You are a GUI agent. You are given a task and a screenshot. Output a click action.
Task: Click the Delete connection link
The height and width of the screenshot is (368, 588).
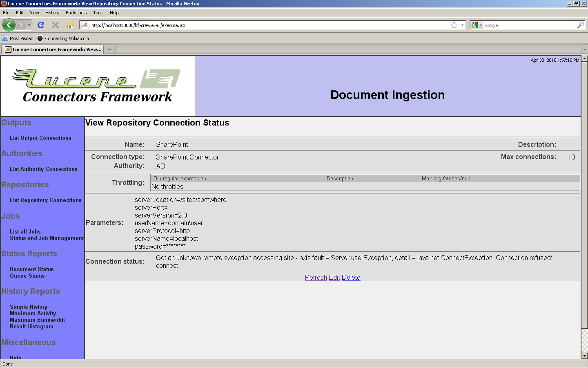(351, 277)
